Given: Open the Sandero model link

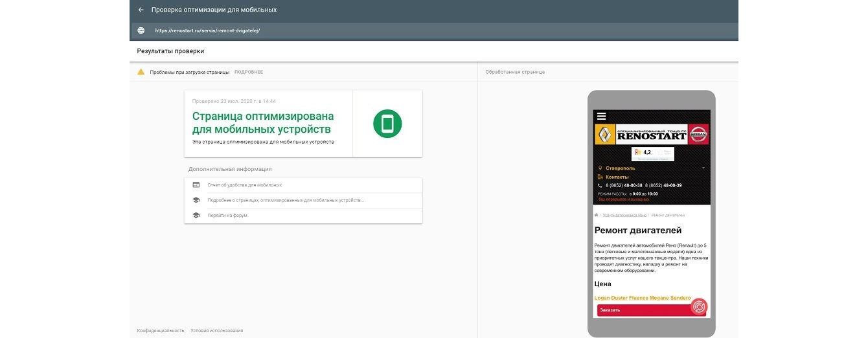Looking at the screenshot, I should [681, 298].
